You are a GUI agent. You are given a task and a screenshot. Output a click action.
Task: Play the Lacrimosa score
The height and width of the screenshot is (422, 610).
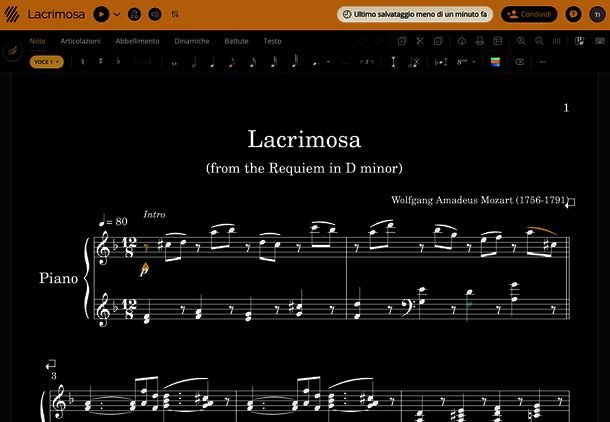pyautogui.click(x=101, y=15)
